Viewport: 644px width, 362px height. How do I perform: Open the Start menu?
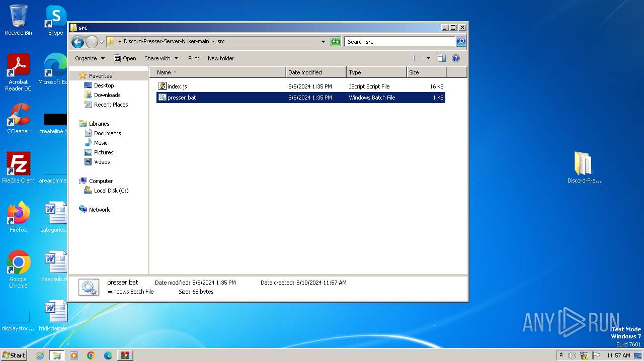[x=14, y=355]
